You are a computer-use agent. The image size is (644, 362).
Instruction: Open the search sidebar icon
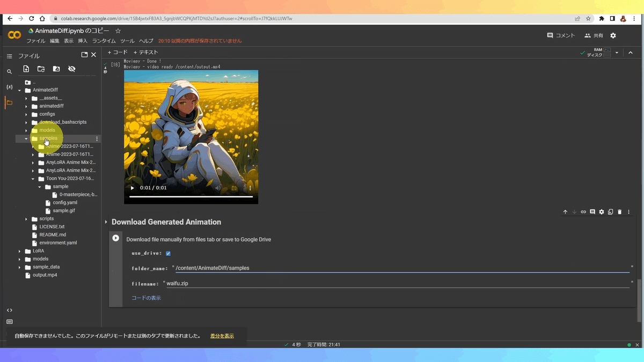pyautogui.click(x=9, y=71)
